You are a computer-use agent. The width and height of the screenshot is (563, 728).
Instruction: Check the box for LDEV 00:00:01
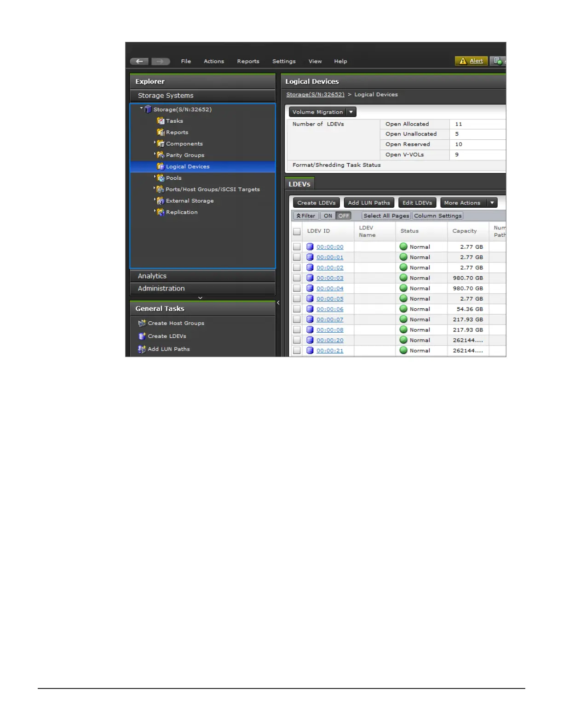297,257
